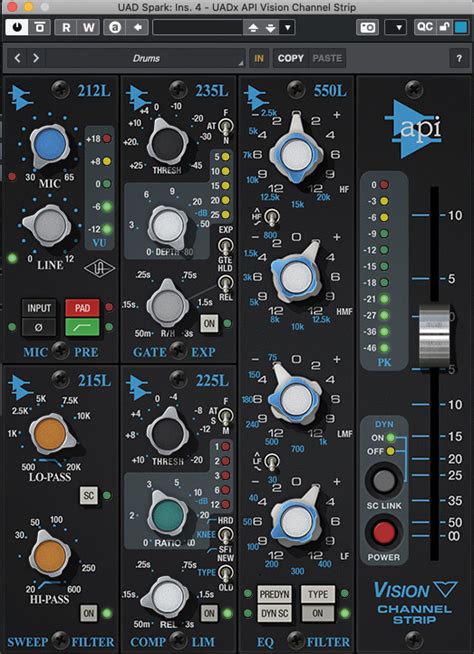474x654 pixels.
Task: Click the red POWER button
Action: tap(383, 533)
